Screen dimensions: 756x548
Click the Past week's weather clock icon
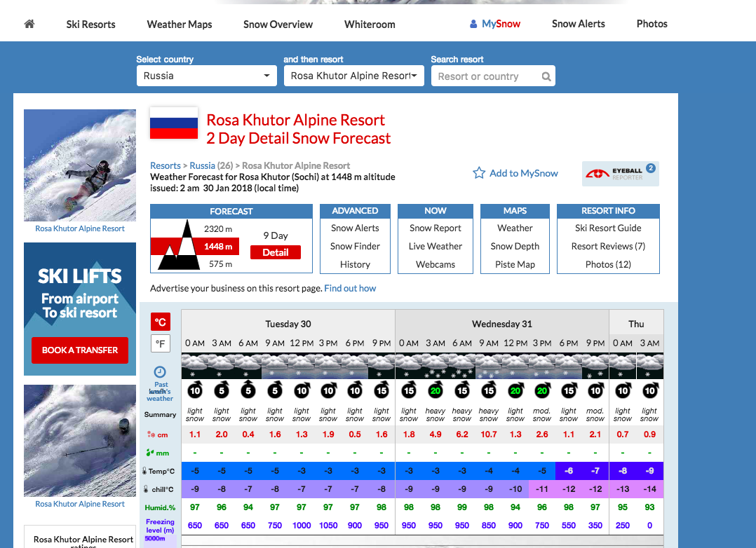coord(160,372)
